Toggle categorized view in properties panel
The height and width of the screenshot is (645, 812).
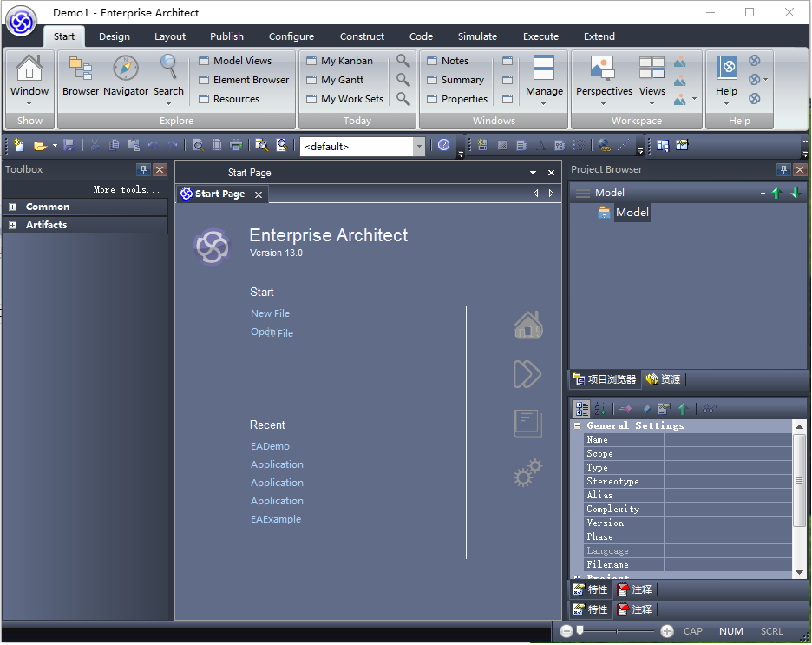tap(582, 409)
